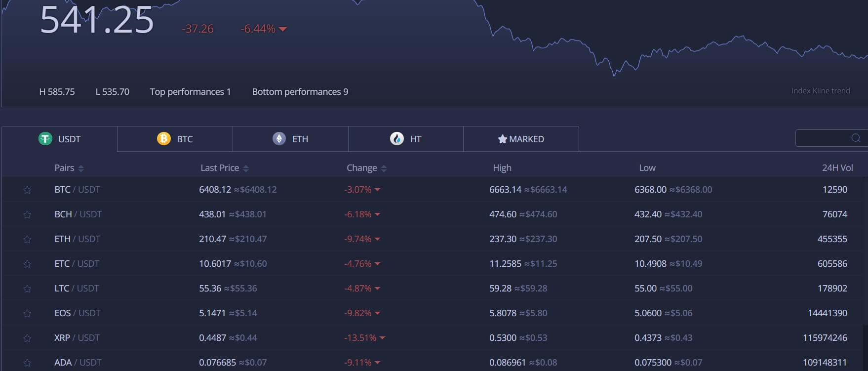
Task: Show the MARKED pairs tab
Action: click(521, 139)
